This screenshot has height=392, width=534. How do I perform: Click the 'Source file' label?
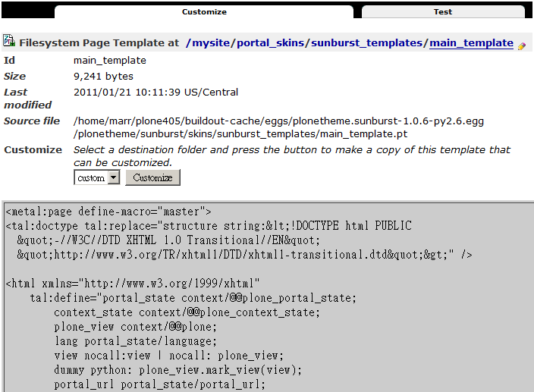[32, 121]
